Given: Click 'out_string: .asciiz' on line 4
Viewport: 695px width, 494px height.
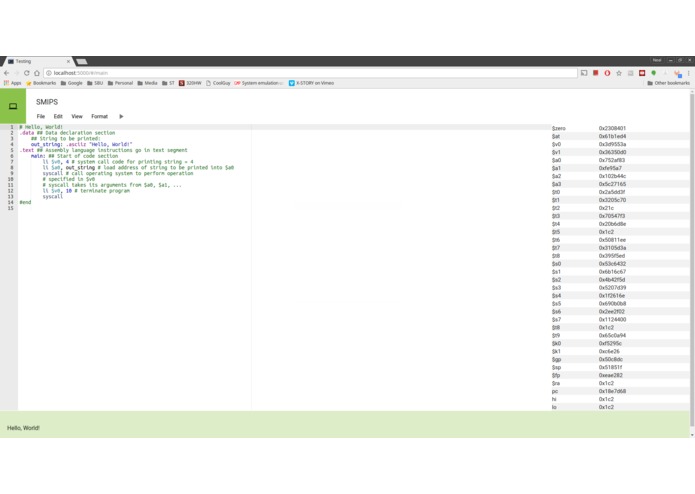Looking at the screenshot, I should [x=58, y=144].
